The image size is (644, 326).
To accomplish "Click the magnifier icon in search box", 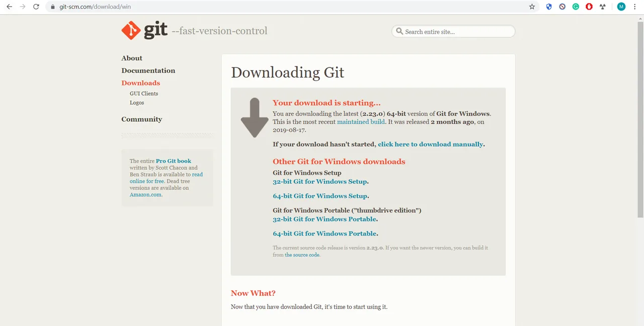I will point(399,31).
